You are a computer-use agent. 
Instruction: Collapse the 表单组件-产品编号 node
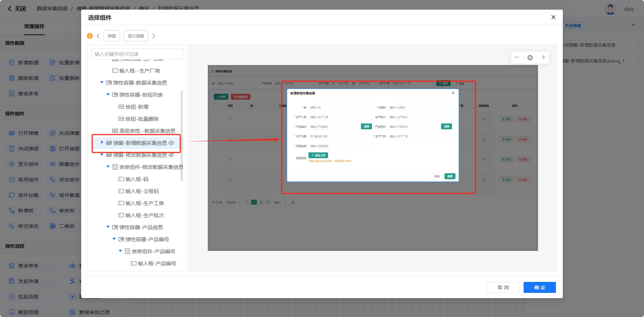coord(120,251)
